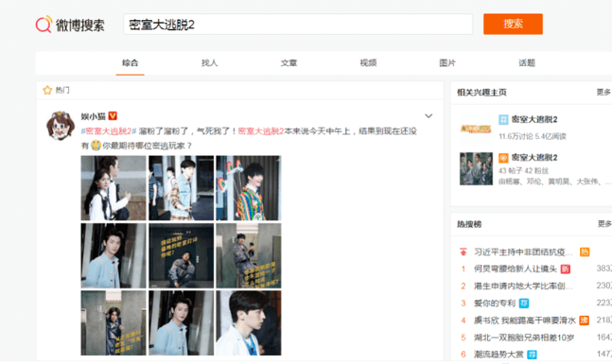Click the 相关兴趣主页 heading
The image size is (612, 364).
[481, 93]
